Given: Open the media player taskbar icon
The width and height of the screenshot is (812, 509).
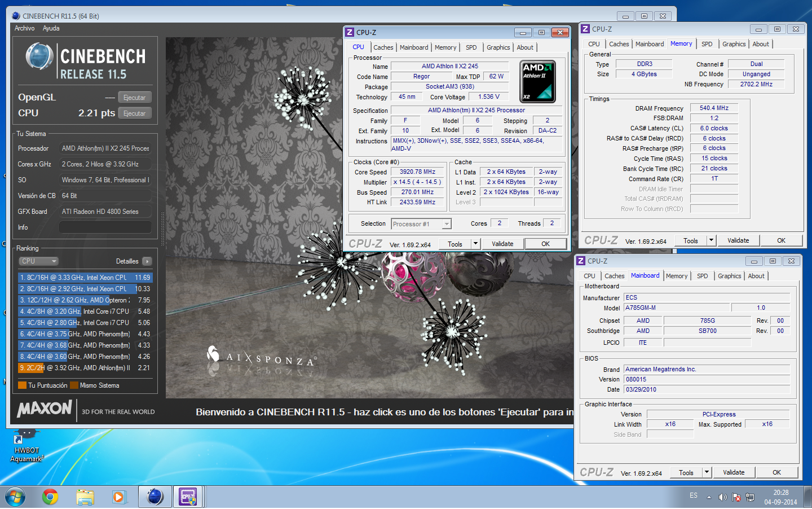Looking at the screenshot, I should click(118, 497).
